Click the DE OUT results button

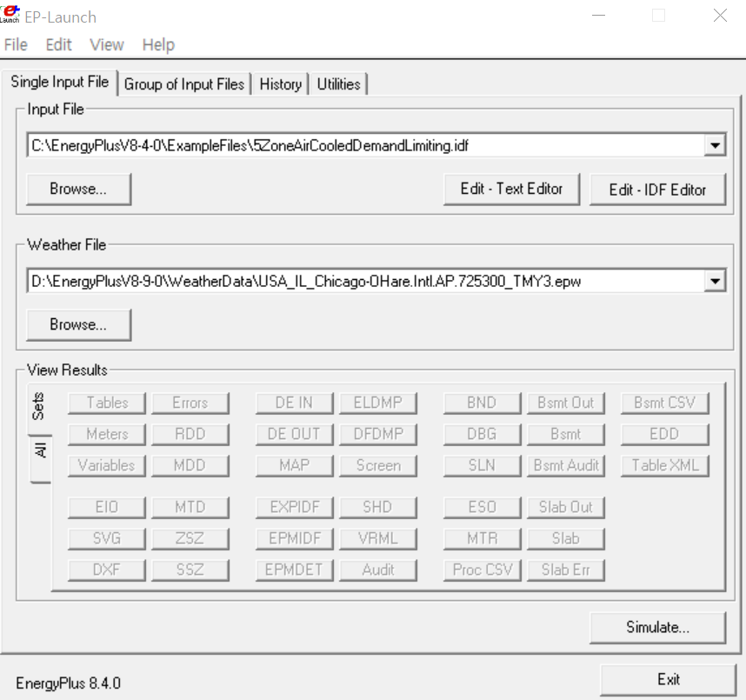tap(294, 434)
